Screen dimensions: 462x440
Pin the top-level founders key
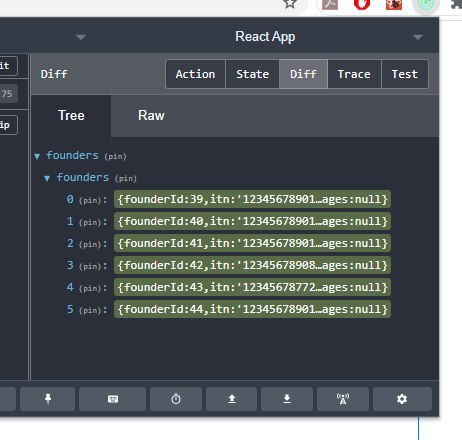(x=115, y=156)
